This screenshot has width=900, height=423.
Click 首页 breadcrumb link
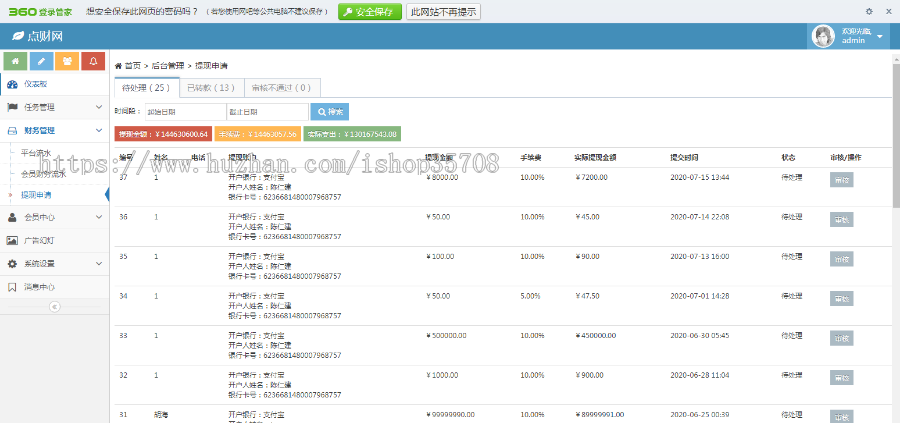133,66
